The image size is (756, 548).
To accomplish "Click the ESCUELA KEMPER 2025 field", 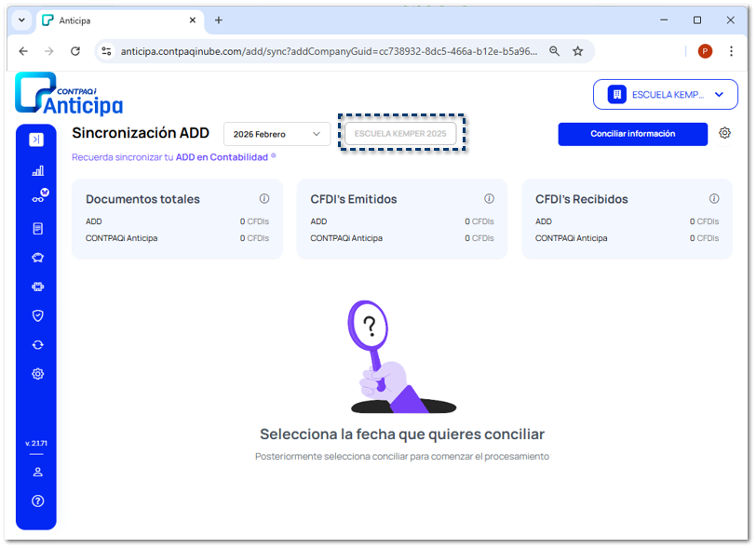I will click(x=400, y=133).
